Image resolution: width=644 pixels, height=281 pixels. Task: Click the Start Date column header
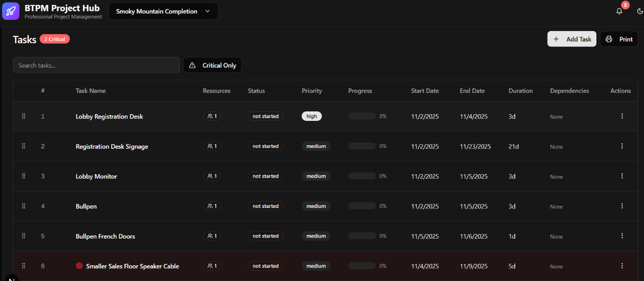click(425, 91)
